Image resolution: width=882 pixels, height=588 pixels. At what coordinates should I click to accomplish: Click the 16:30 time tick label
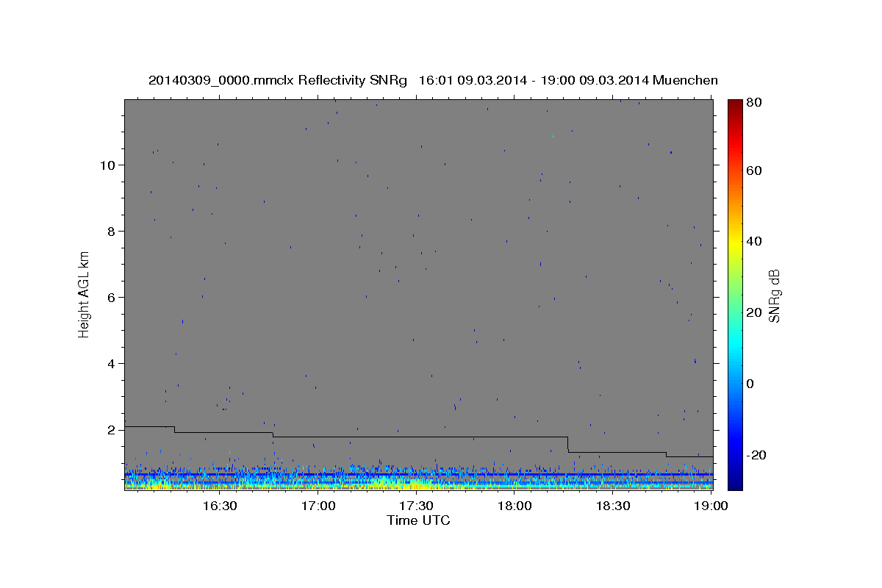pyautogui.click(x=219, y=506)
